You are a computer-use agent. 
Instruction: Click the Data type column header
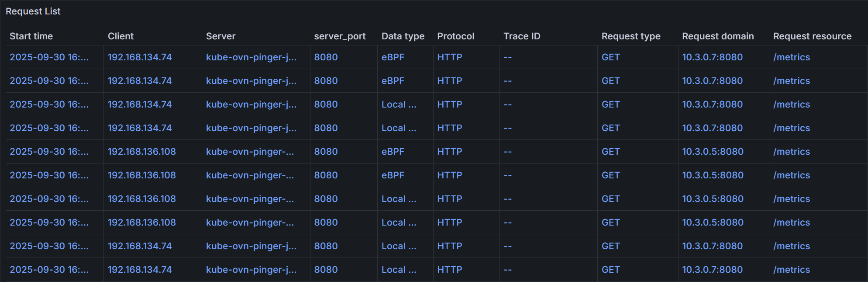tap(403, 36)
